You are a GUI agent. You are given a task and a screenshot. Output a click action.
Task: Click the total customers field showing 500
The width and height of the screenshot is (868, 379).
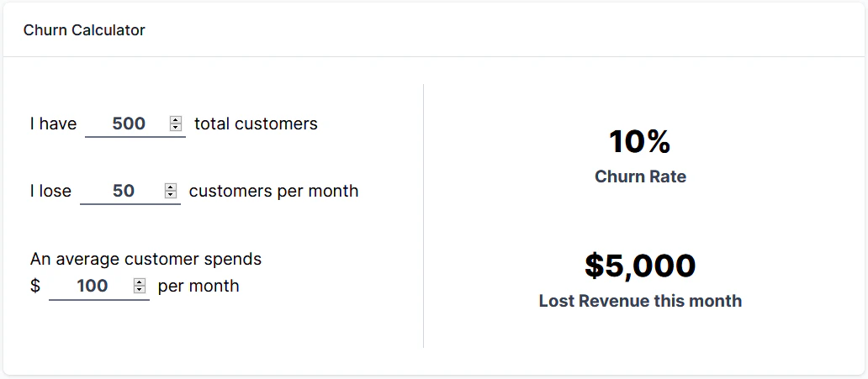128,124
